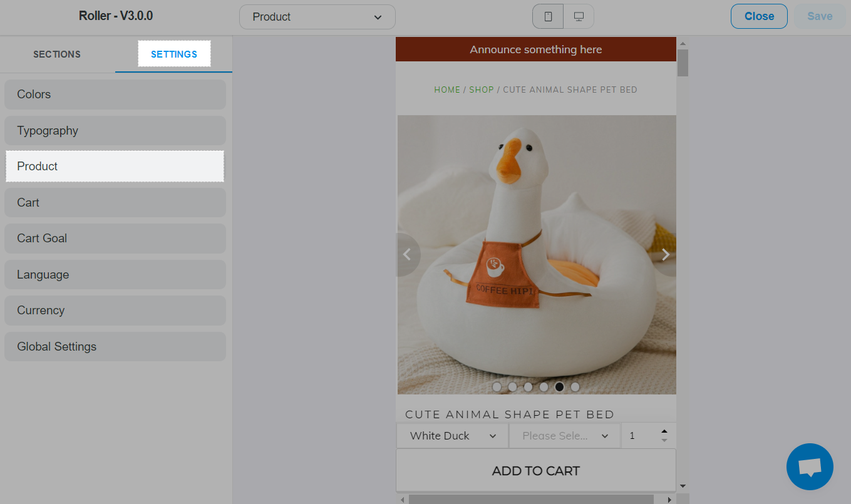Open Product settings
This screenshot has width=851, height=504.
point(115,167)
